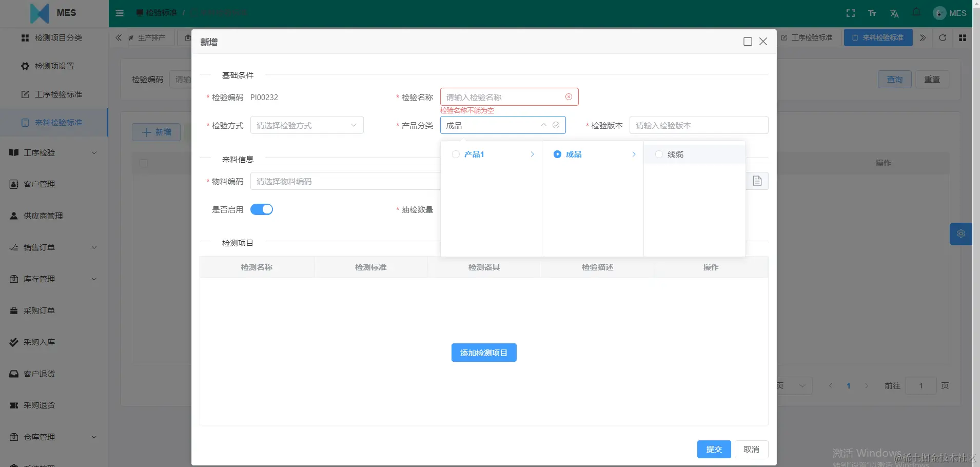The width and height of the screenshot is (980, 467).
Task: Click the 工序检验标准 sidebar icon
Action: pyautogui.click(x=25, y=94)
